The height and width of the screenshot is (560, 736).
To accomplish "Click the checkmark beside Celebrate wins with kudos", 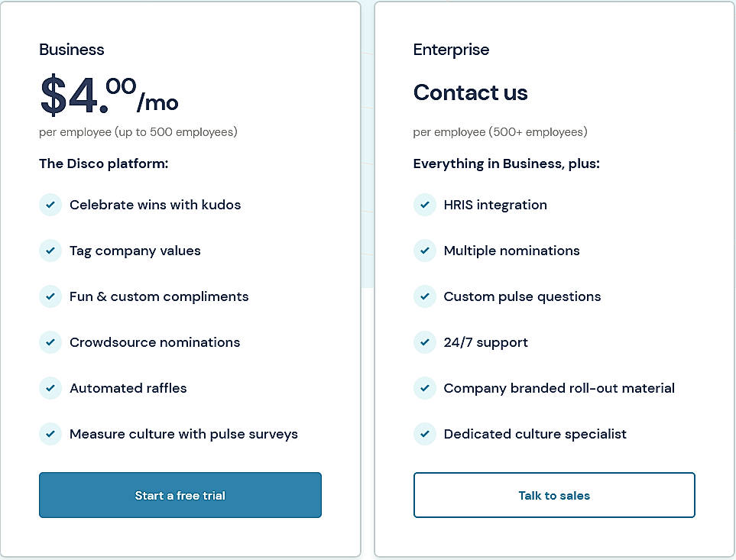I will [50, 205].
